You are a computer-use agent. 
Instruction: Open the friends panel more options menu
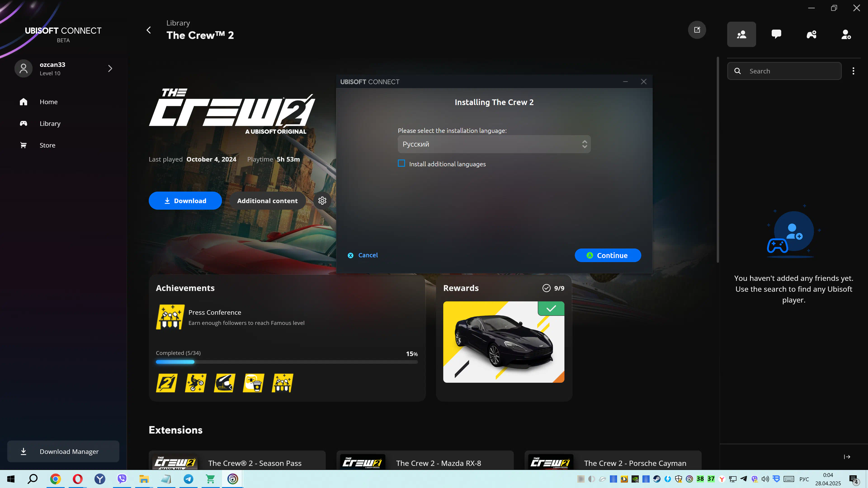[x=853, y=71]
